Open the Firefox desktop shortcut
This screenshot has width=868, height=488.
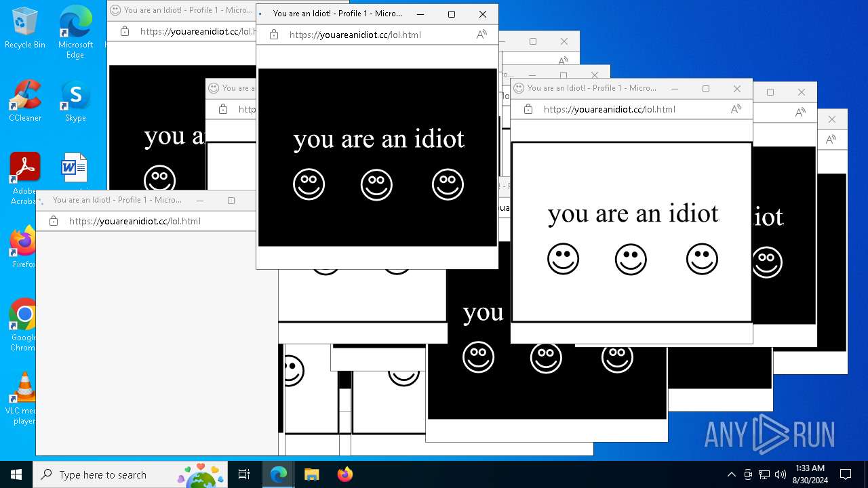pos(24,247)
